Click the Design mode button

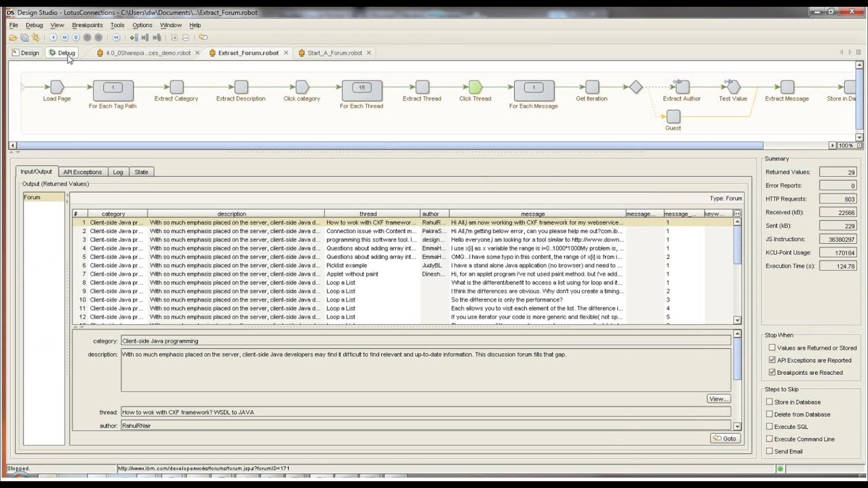(25, 53)
